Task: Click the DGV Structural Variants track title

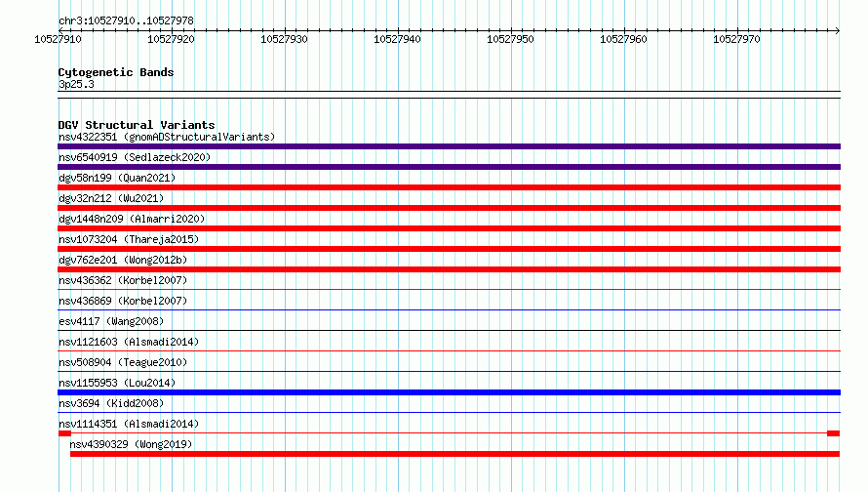Action: coord(137,125)
